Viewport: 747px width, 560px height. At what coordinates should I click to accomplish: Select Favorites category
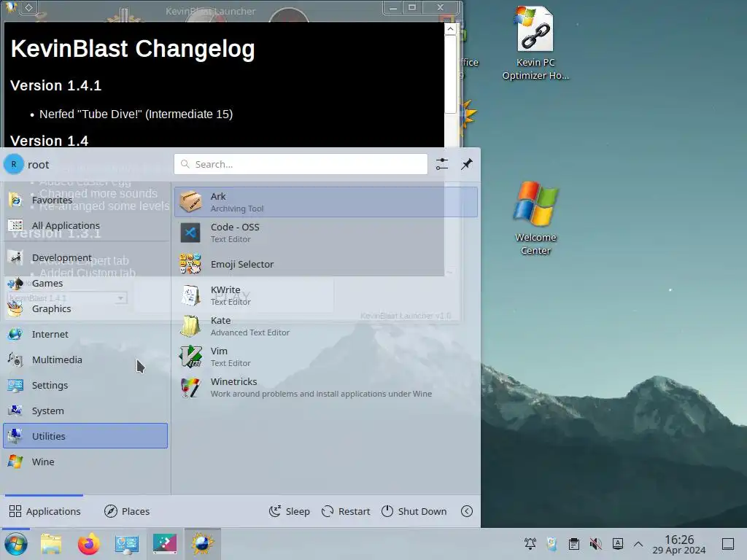(x=85, y=200)
